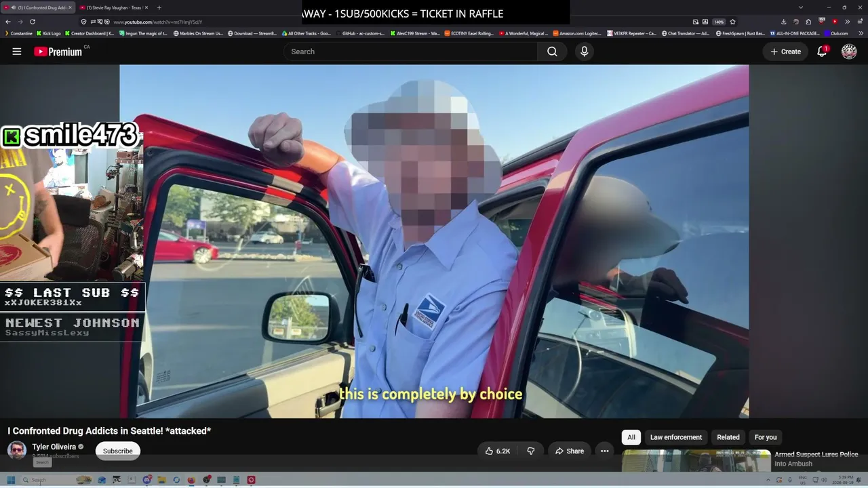Open the All Other Tracks bookmark
This screenshot has width=868, height=488.
pyautogui.click(x=307, y=33)
